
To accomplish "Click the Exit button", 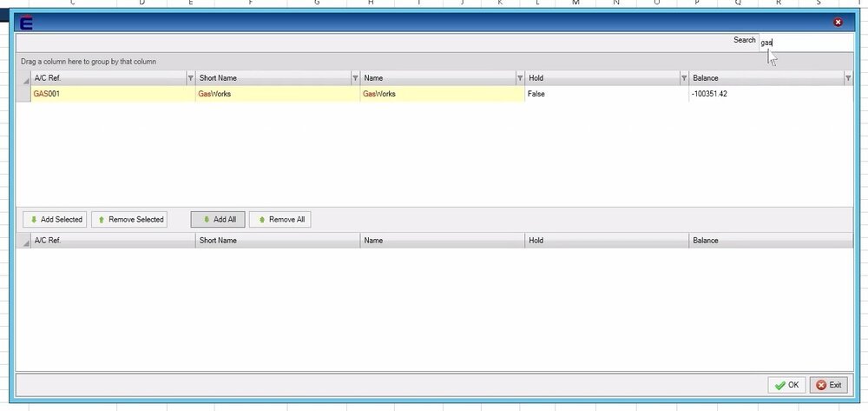I will click(x=829, y=385).
